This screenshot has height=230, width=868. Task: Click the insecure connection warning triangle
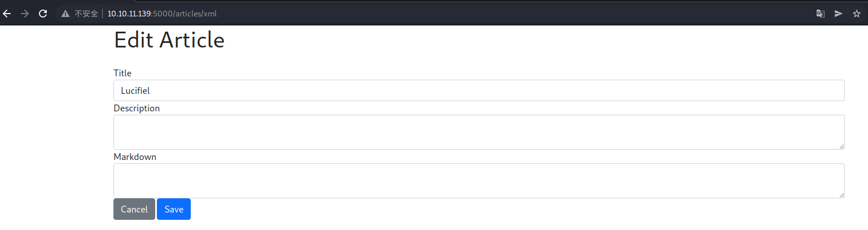click(x=65, y=14)
